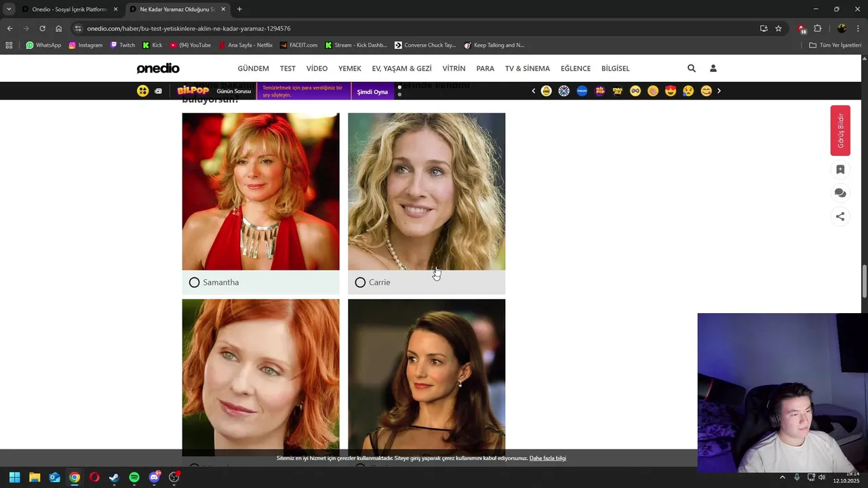Open OBS Studio from the taskbar
This screenshot has width=868, height=488.
click(x=174, y=477)
